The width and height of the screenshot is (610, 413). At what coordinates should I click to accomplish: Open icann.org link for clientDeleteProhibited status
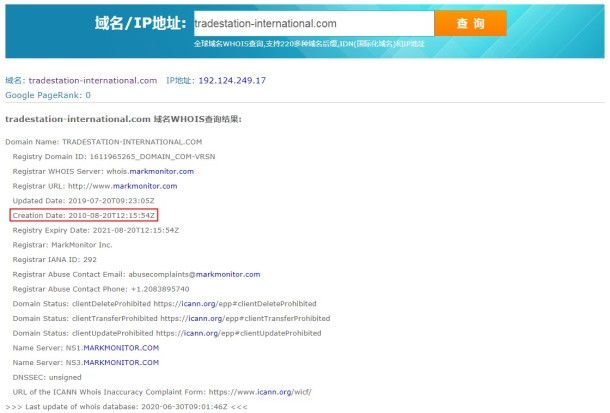198,304
